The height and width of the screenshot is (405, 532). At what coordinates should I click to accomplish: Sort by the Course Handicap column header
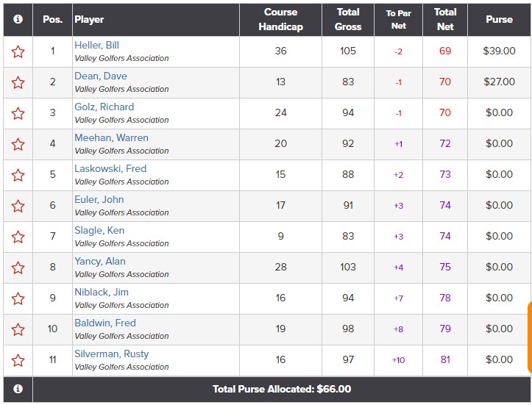pyautogui.click(x=280, y=19)
